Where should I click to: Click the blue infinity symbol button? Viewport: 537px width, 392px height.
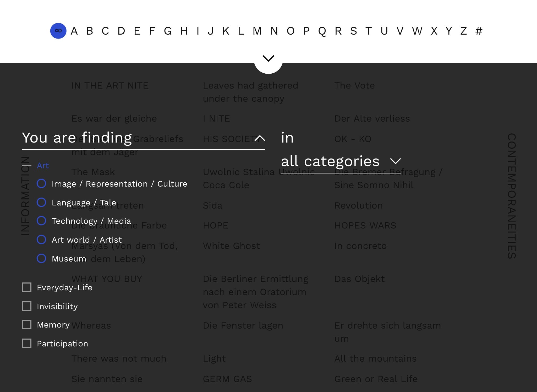[58, 31]
